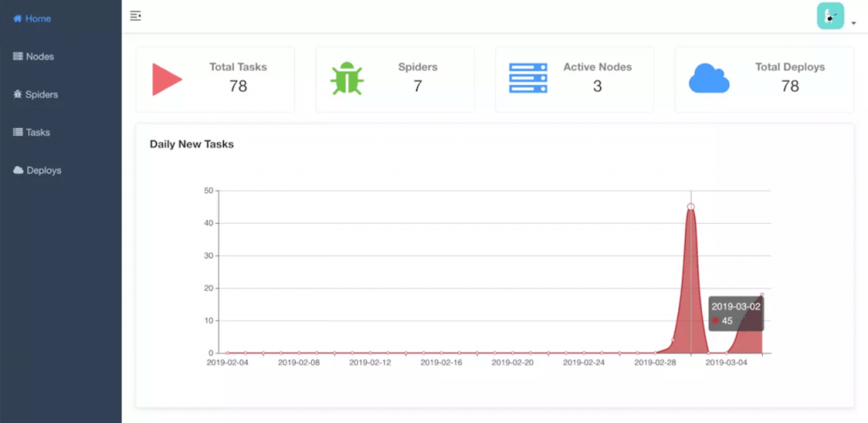Click the 2019-02-12 axis label
Screen dimensions: 868x423
(x=370, y=363)
